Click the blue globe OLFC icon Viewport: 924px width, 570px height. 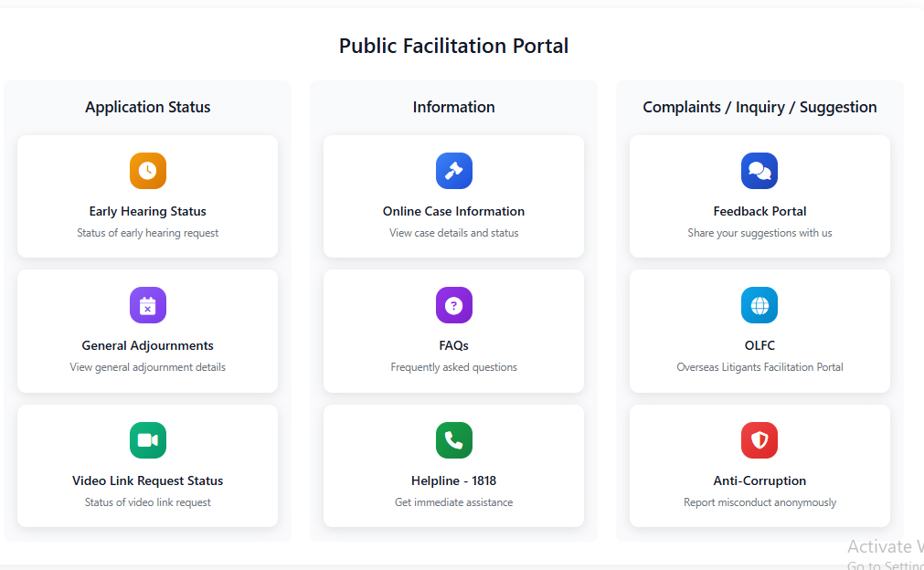point(759,305)
